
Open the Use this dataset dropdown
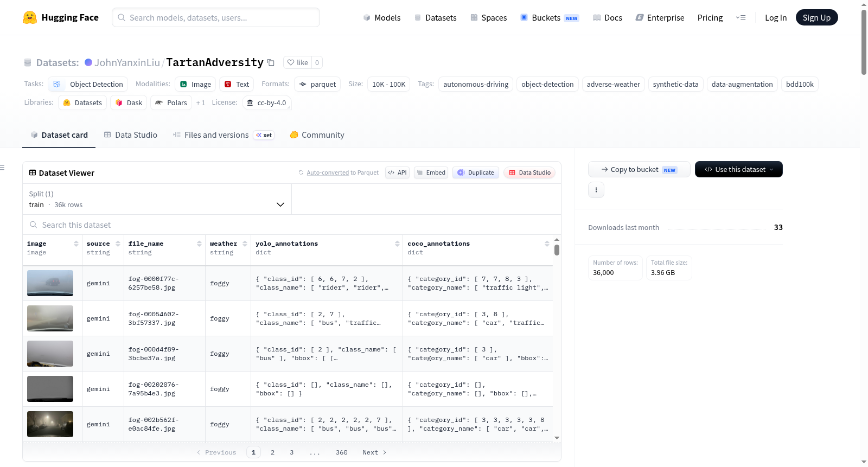pyautogui.click(x=739, y=169)
